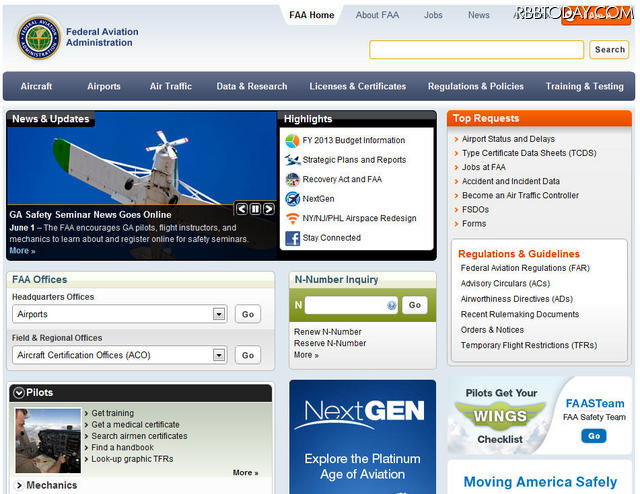The width and height of the screenshot is (640, 494).
Task: Click Renew N-Number link
Action: point(327,332)
